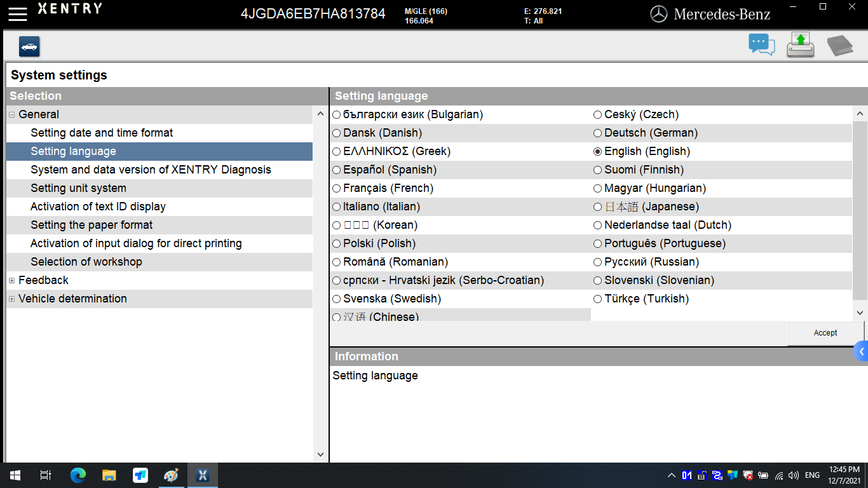Choose Français (French) language

click(x=337, y=189)
